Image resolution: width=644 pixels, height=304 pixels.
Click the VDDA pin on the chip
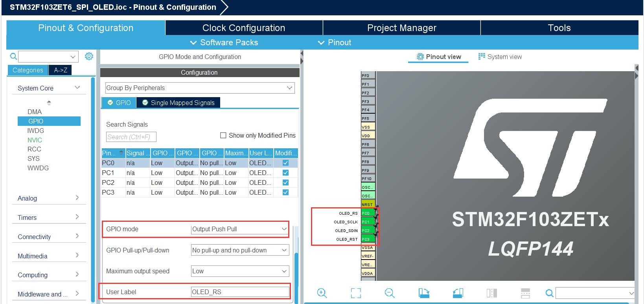point(368,273)
